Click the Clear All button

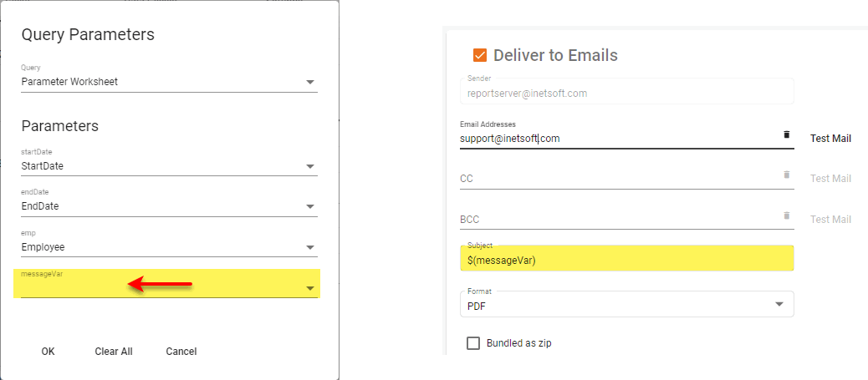coord(114,352)
